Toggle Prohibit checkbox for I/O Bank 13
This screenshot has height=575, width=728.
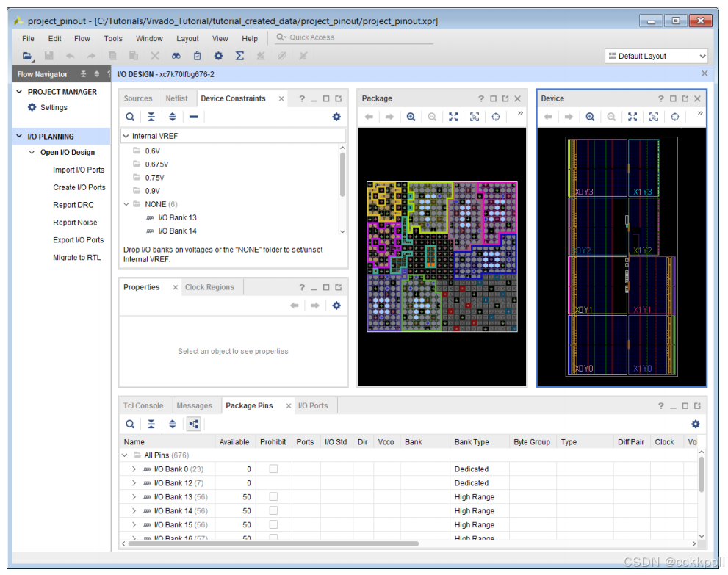point(273,496)
